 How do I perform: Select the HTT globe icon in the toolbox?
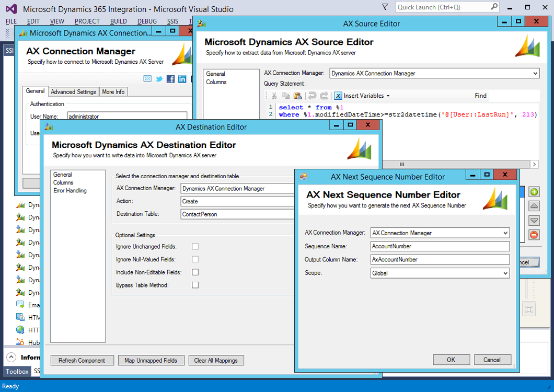(20, 330)
